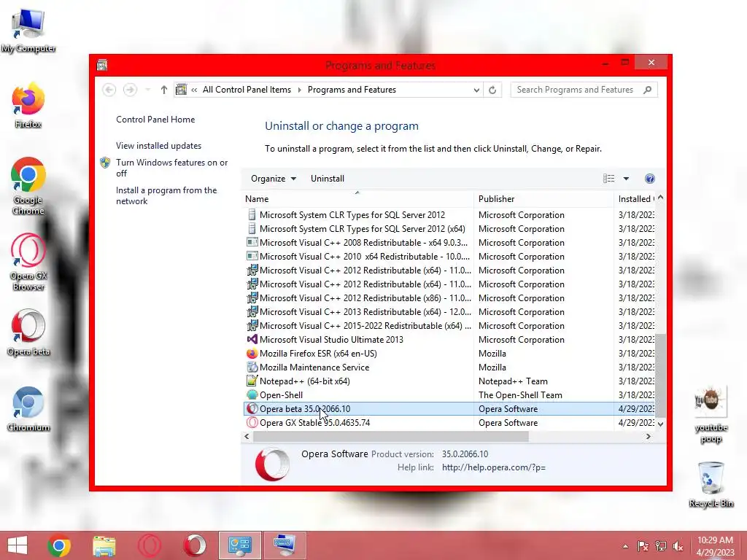Open the Opera beta desktop shortcut

click(x=28, y=332)
